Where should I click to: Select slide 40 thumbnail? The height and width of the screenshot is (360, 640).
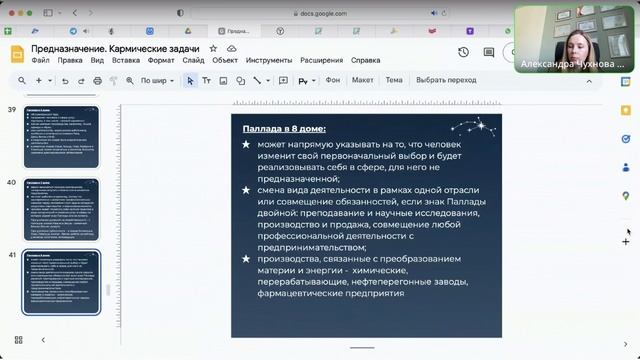click(x=61, y=209)
